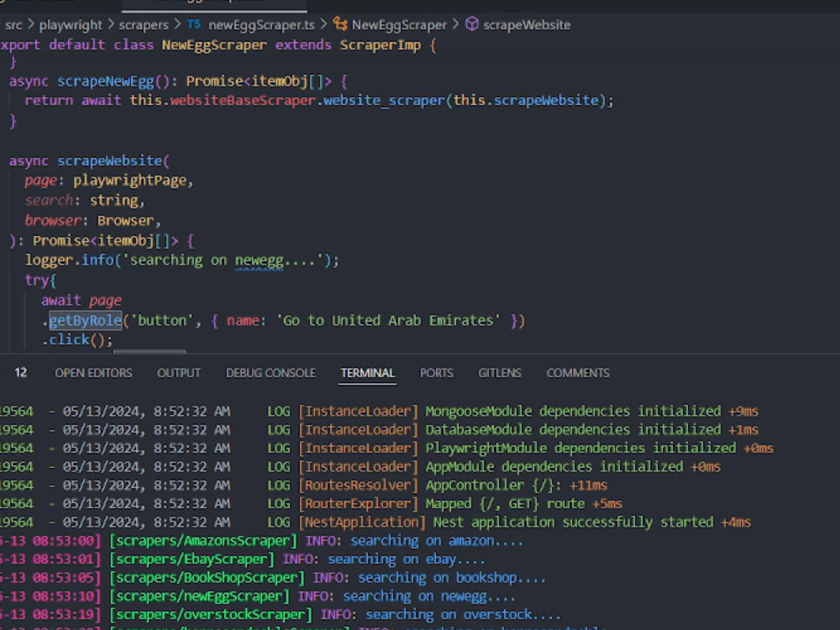This screenshot has height=630, width=840.
Task: Open the GITLENS panel tab
Action: tap(499, 373)
